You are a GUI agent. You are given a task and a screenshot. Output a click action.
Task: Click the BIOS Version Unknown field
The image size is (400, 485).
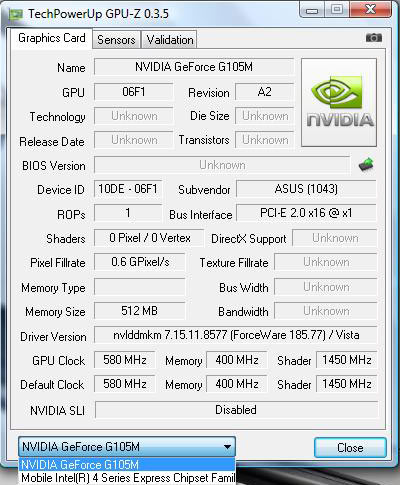222,165
